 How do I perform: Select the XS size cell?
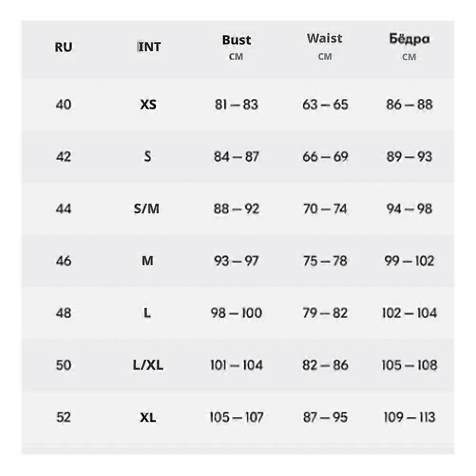pos(148,105)
